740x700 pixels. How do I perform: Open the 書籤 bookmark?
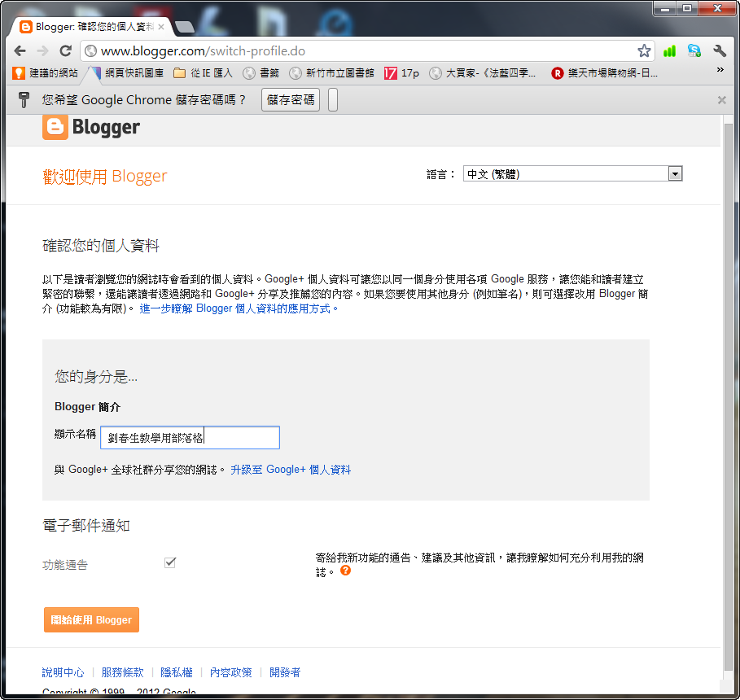tap(261, 73)
